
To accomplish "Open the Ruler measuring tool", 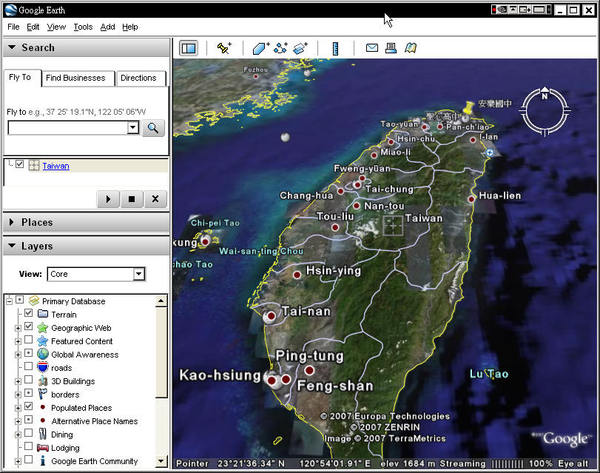I will pyautogui.click(x=335, y=49).
